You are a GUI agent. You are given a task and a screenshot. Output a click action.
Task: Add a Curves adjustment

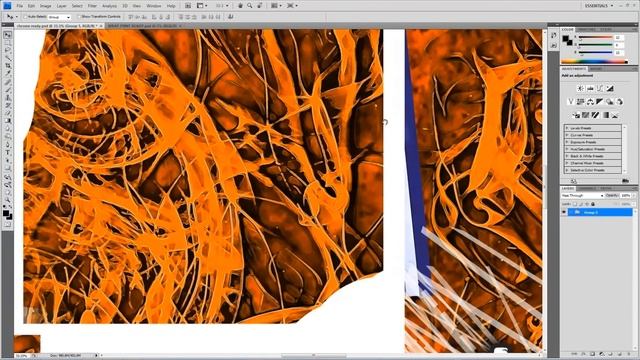(600, 89)
